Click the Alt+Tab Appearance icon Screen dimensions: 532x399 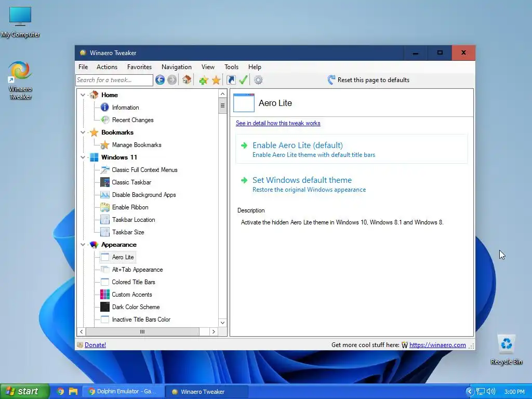105,270
